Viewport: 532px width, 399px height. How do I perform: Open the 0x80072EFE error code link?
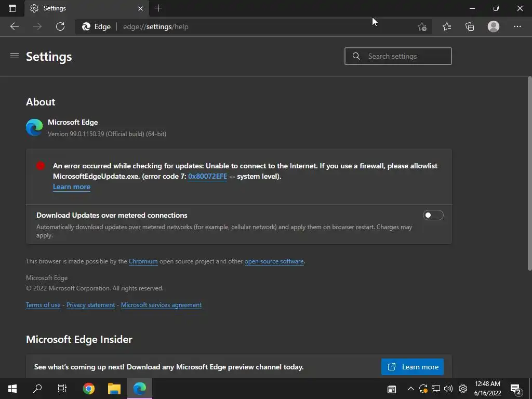(x=207, y=176)
